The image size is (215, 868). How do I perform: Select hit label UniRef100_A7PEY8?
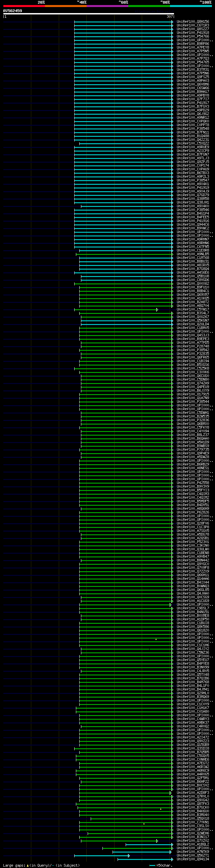coord(193,48)
